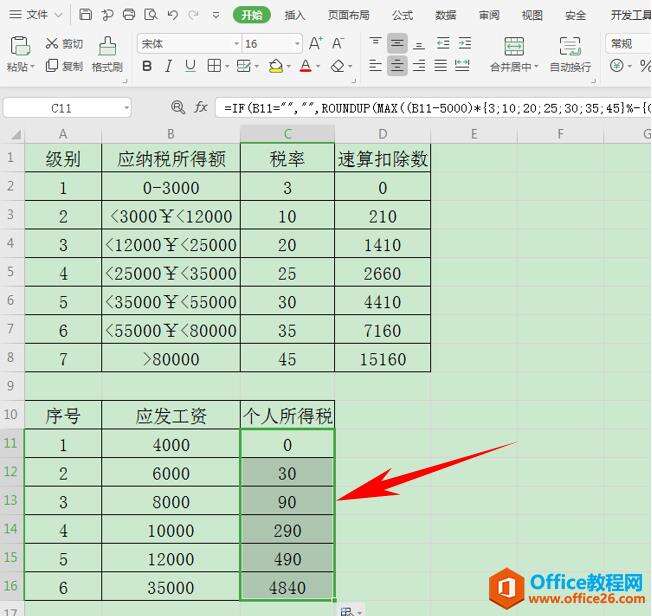This screenshot has width=652, height=616.
Task: Click cell containing 4840
Action: [287, 587]
